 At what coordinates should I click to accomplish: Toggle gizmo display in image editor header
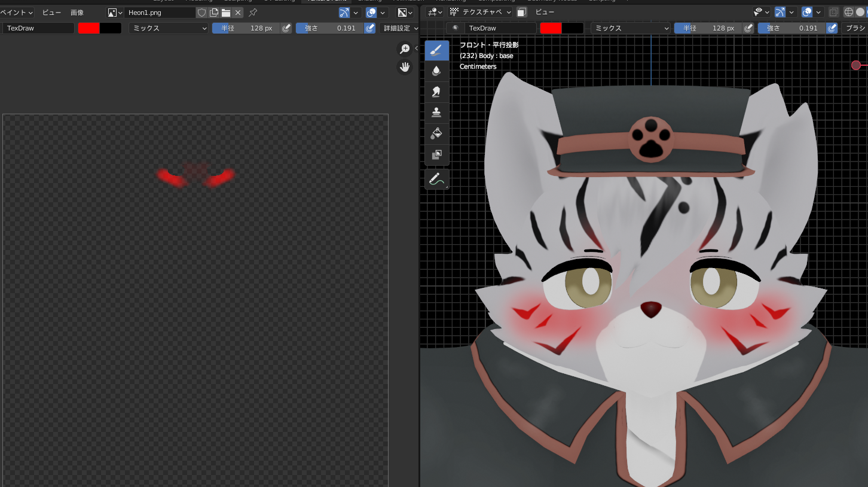pyautogui.click(x=344, y=13)
